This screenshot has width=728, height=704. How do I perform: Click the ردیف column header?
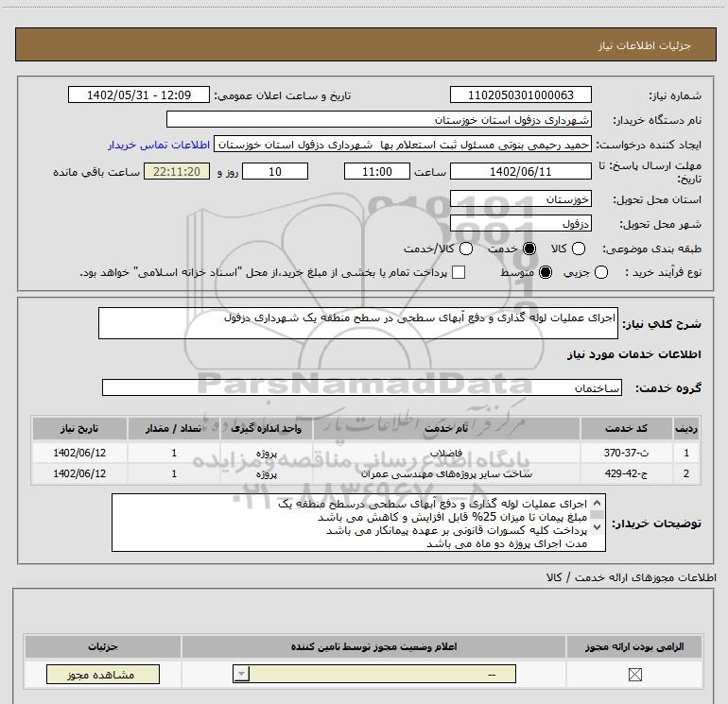[685, 428]
